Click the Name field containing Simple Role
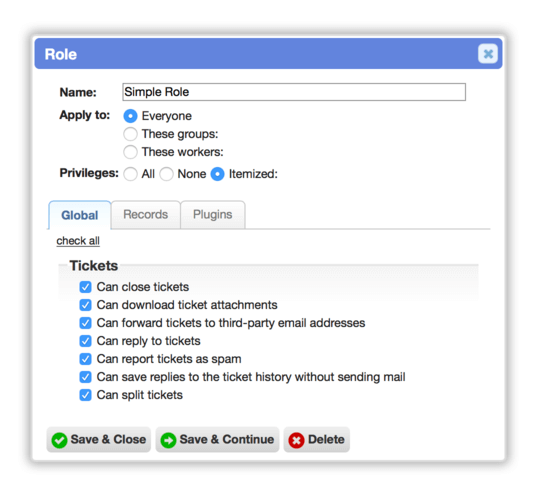Image resolution: width=542 pixels, height=494 pixels. [294, 92]
